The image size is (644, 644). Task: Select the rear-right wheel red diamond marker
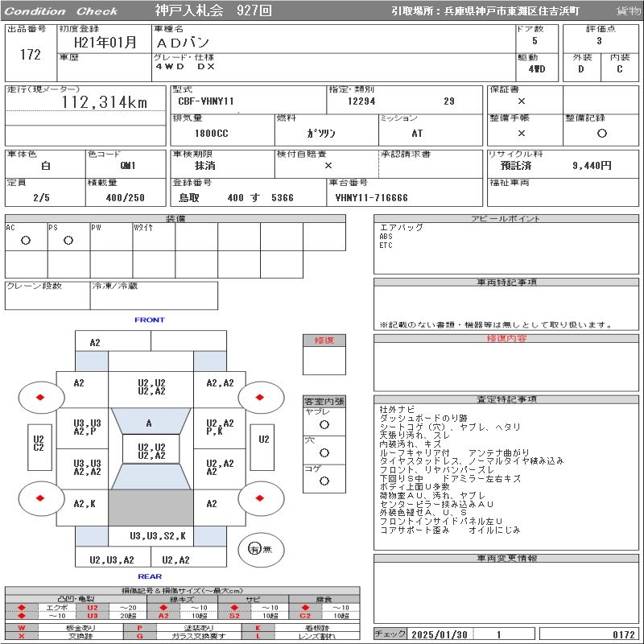pos(262,497)
